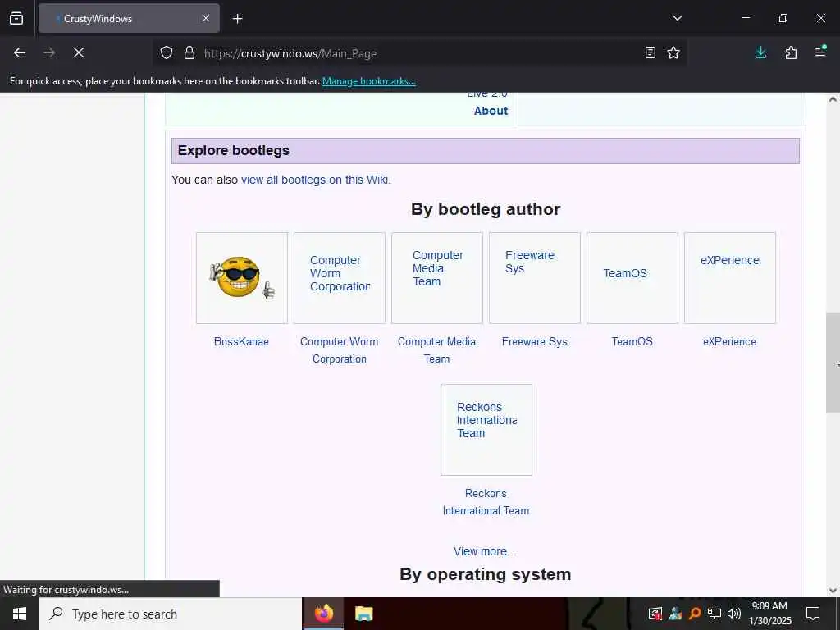View site security padlock info

tap(189, 53)
